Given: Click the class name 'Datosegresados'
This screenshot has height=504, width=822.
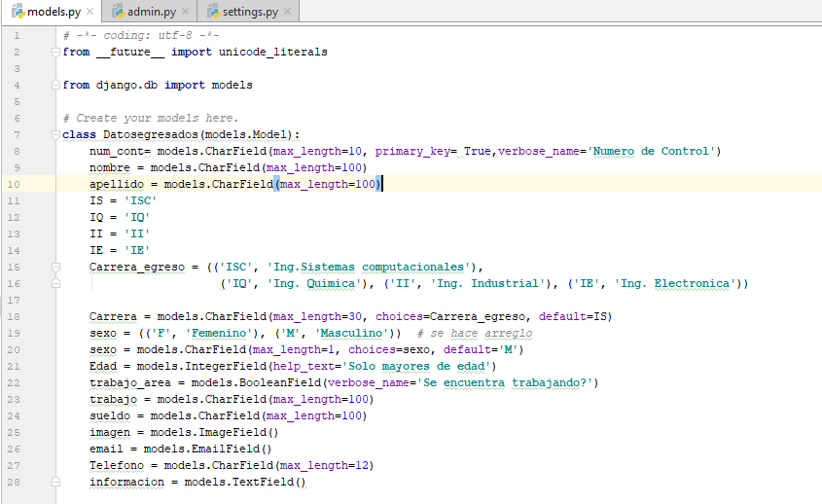Looking at the screenshot, I should (151, 135).
